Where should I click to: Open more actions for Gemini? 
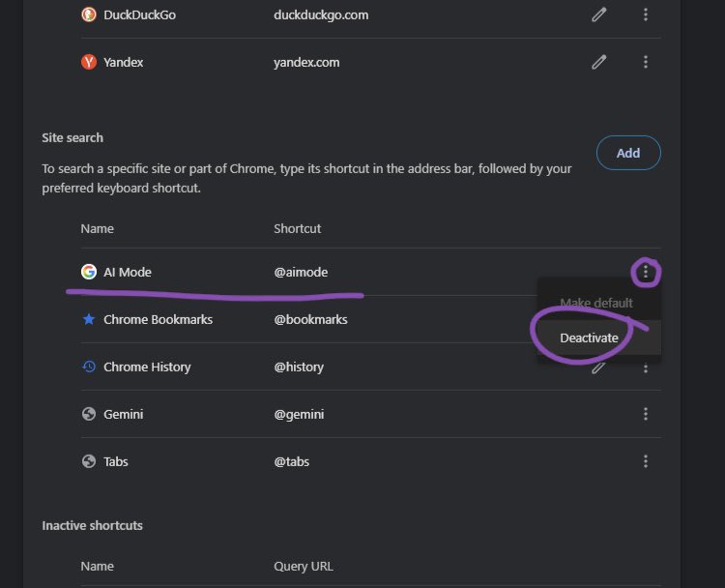click(646, 414)
